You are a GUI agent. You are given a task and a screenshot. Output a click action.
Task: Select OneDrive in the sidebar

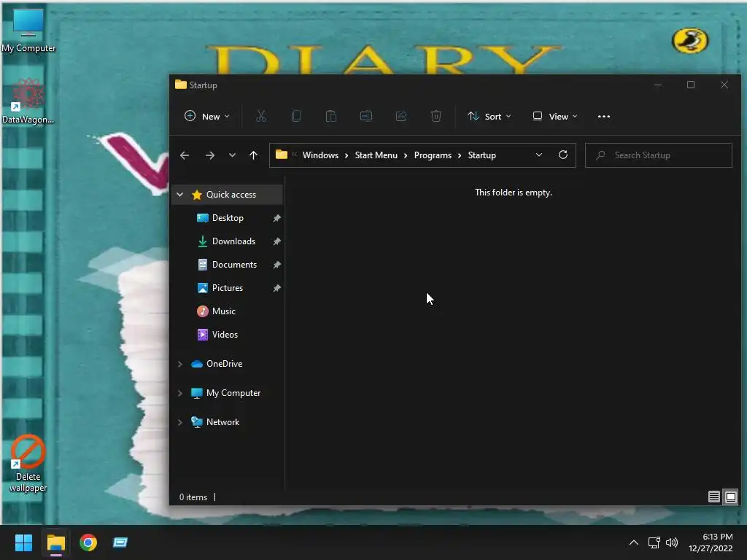[224, 363]
